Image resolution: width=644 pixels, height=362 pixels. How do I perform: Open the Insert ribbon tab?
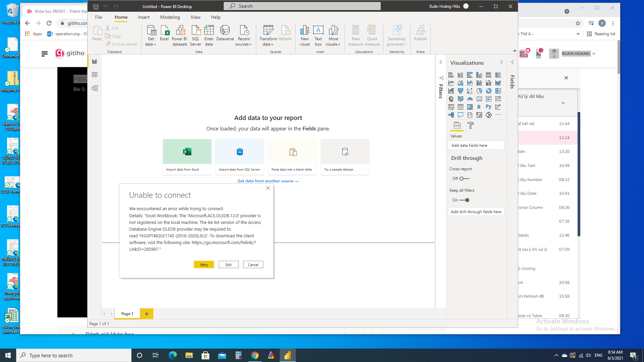tap(144, 17)
